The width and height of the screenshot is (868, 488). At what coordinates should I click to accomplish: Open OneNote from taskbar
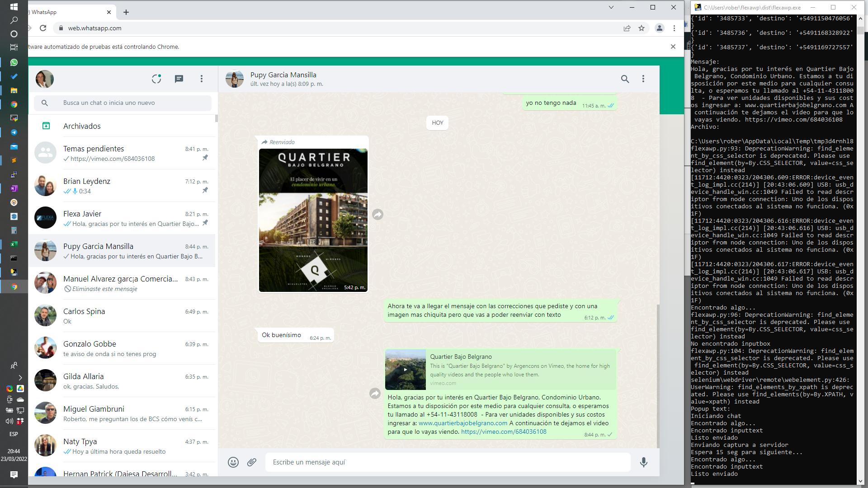[14, 188]
